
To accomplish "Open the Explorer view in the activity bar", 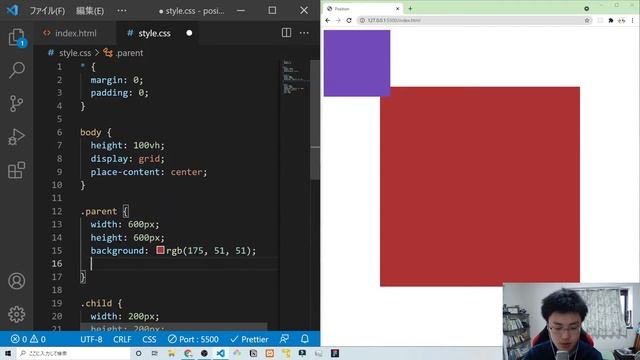I will pos(17,37).
